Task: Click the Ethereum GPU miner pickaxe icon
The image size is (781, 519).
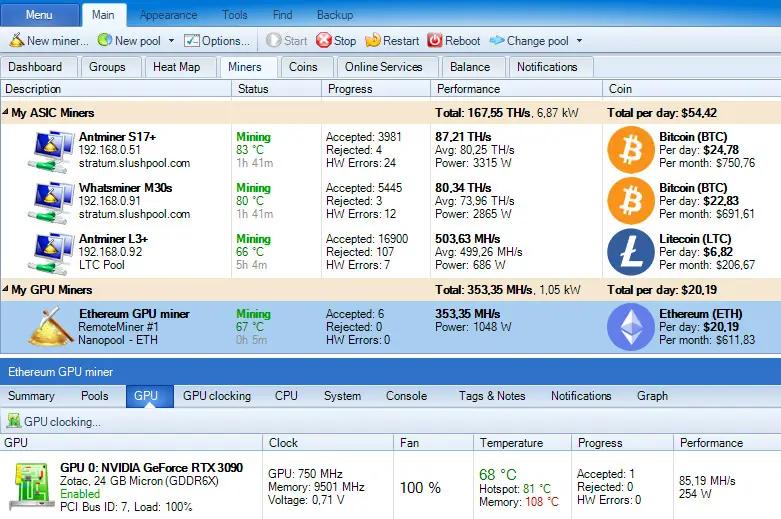Action: point(49,327)
